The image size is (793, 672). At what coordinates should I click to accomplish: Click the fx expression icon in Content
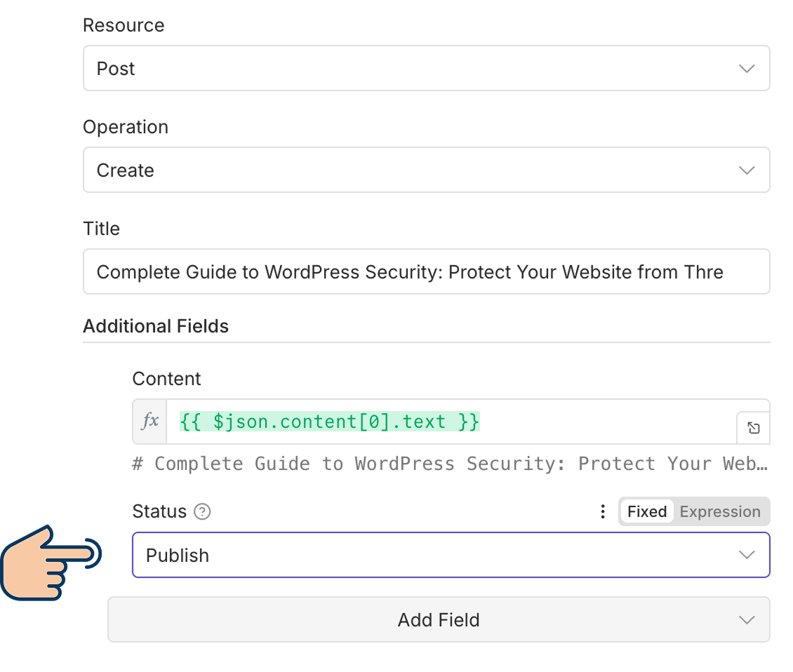pyautogui.click(x=149, y=422)
